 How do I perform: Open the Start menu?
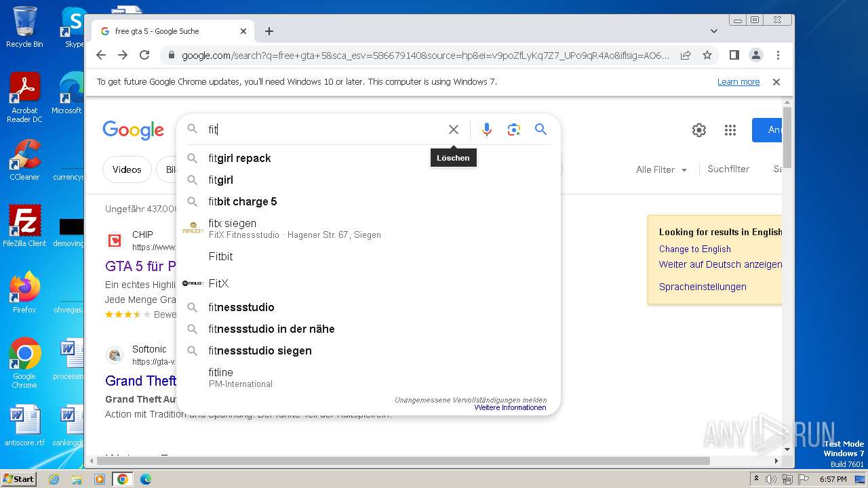pyautogui.click(x=18, y=479)
